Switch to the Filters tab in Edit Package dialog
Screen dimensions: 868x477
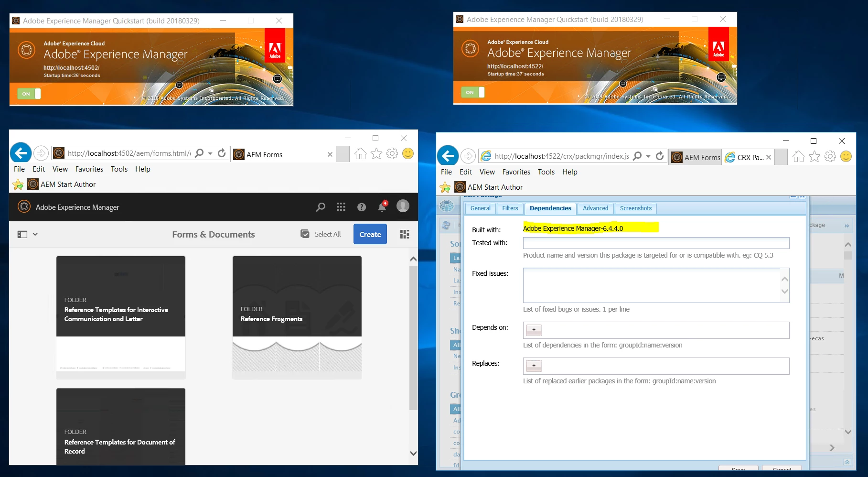coord(510,208)
